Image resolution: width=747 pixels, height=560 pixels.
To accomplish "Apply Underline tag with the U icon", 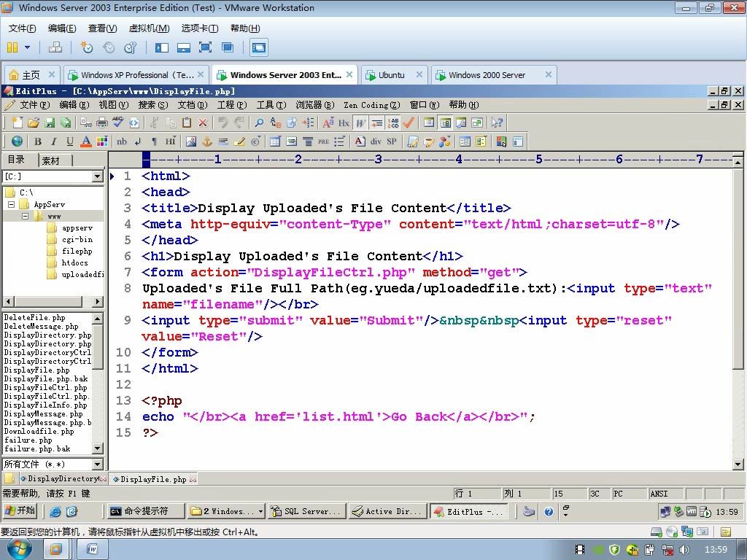I will coord(70,141).
